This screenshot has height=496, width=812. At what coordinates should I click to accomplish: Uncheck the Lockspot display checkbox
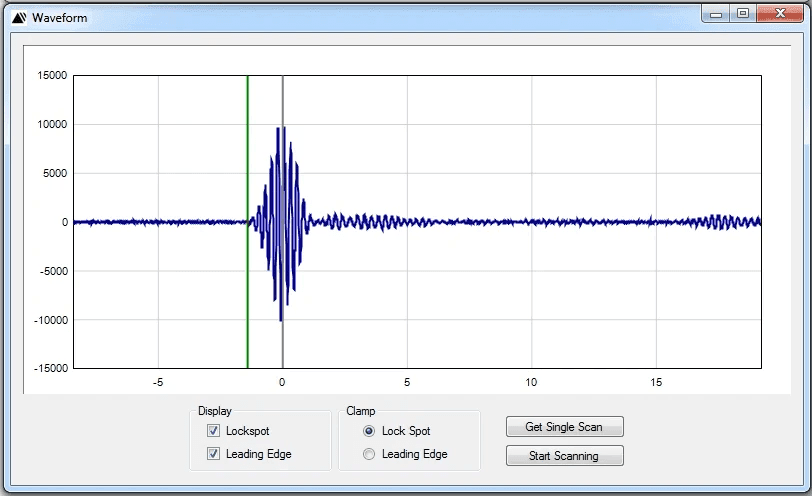pyautogui.click(x=213, y=431)
